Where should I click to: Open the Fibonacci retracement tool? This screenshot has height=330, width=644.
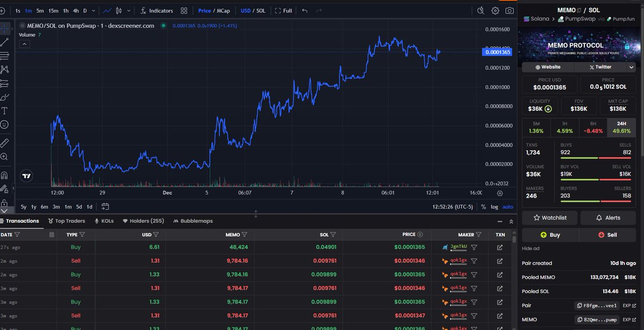coord(4,55)
